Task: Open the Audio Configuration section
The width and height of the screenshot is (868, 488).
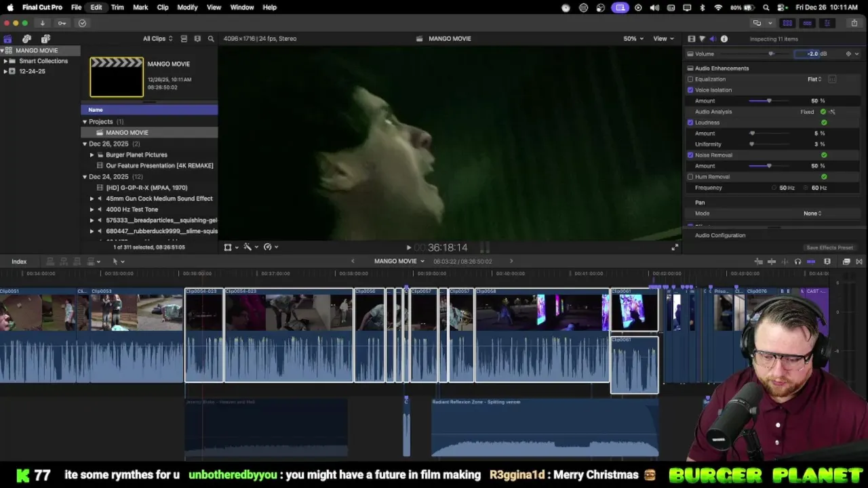Action: point(719,235)
